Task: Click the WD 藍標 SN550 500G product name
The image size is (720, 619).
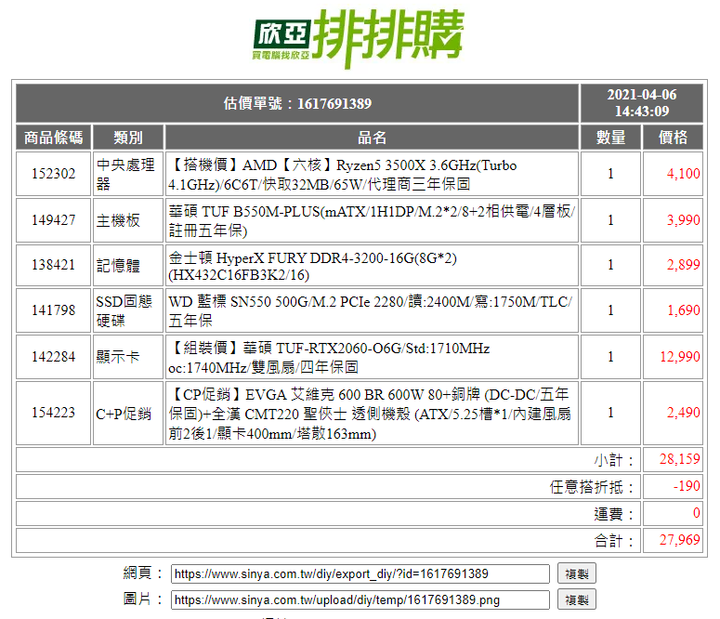Action: point(371,310)
